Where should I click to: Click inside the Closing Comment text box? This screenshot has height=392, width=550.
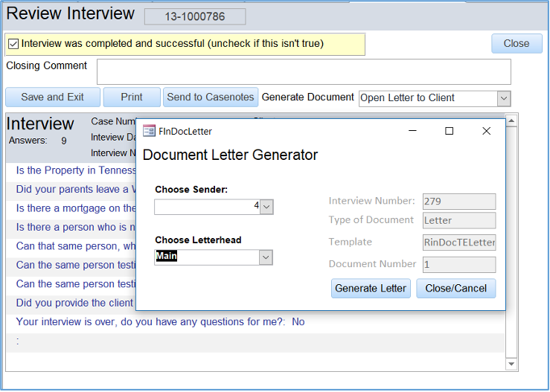point(303,72)
